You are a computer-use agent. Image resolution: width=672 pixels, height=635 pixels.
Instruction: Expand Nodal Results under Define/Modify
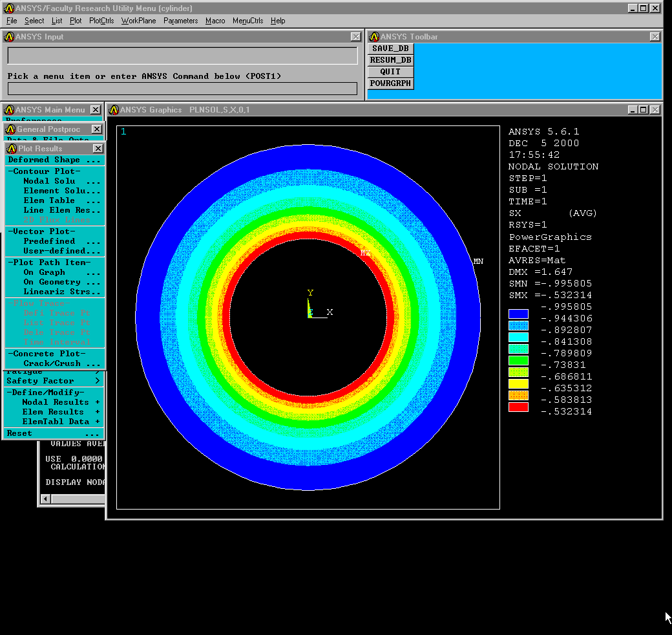coord(61,402)
